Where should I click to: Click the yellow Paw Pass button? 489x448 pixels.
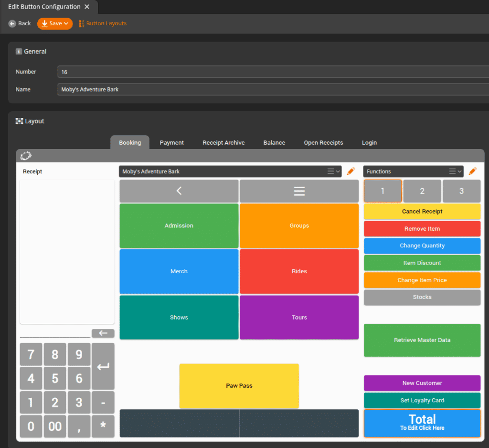[239, 386]
